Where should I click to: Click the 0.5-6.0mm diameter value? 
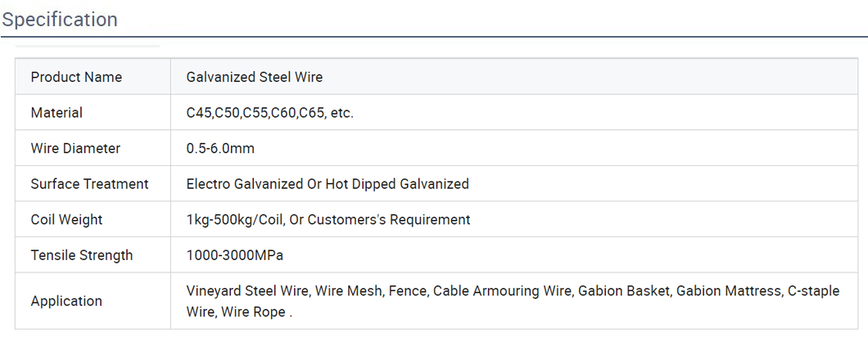220,148
